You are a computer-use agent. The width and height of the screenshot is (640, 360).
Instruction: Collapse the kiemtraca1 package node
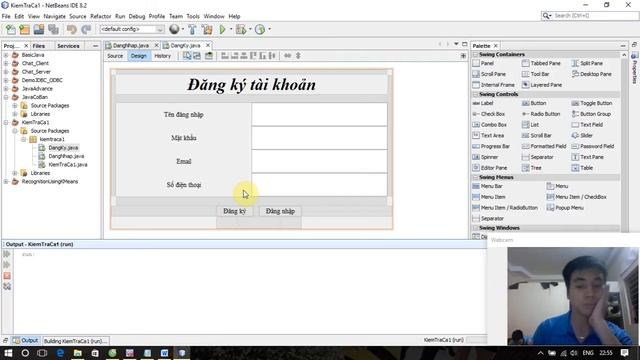click(x=24, y=139)
